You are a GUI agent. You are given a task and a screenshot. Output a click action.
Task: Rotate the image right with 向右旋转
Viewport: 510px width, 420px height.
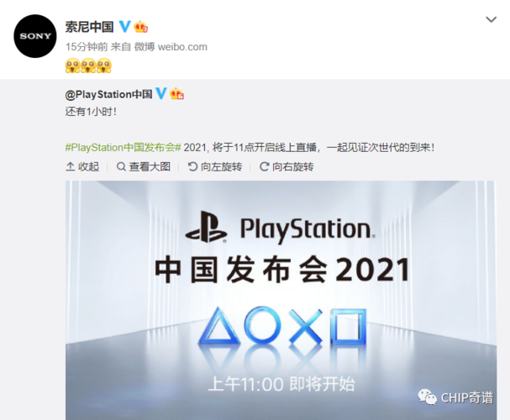tap(287, 167)
